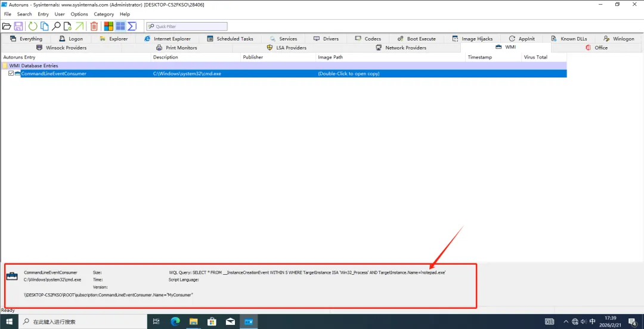Sort by the Description column header

196,57
